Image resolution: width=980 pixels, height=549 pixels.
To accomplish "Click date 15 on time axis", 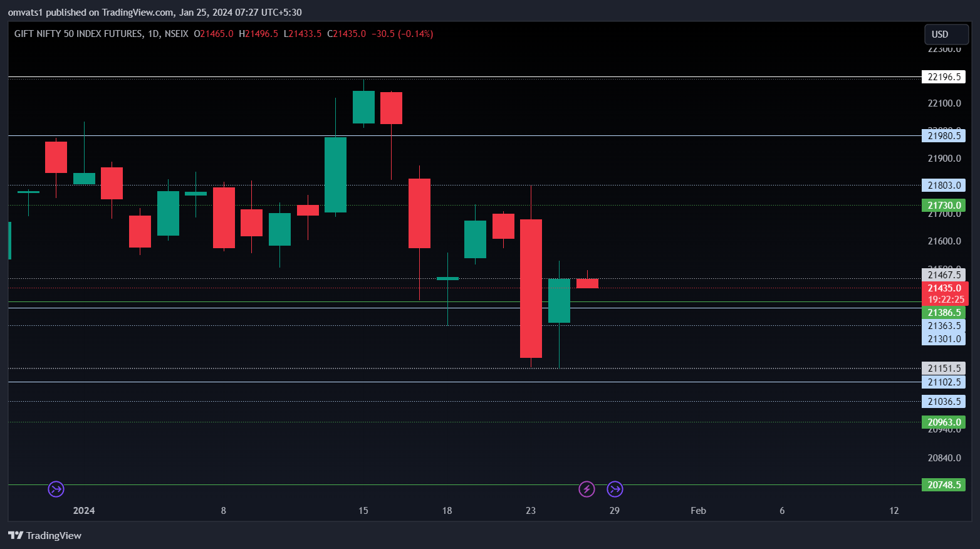I will tap(363, 510).
